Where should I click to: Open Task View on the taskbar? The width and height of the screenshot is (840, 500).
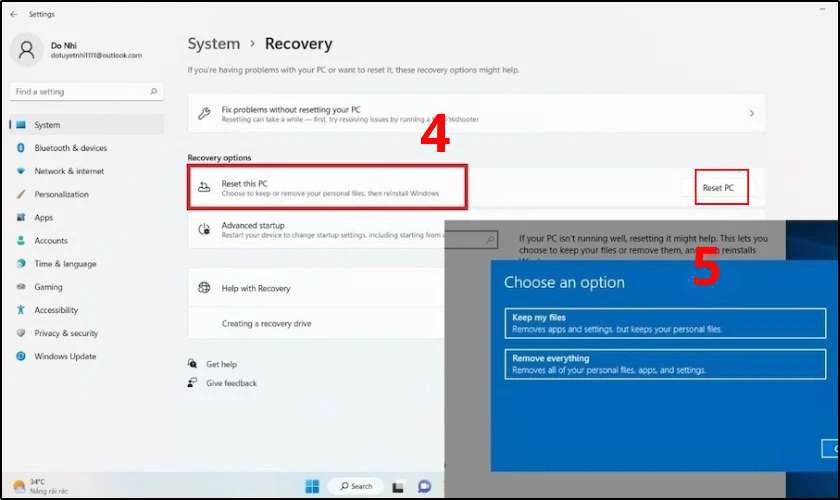point(398,487)
